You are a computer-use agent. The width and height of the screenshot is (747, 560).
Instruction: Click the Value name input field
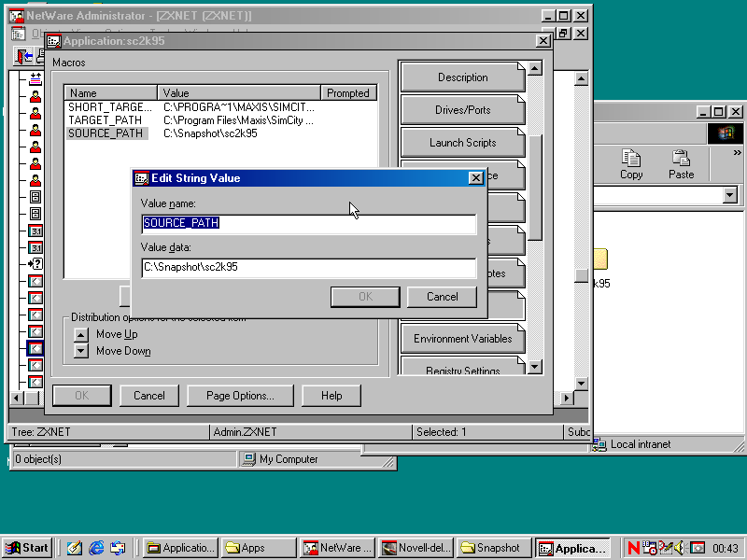[x=309, y=223]
